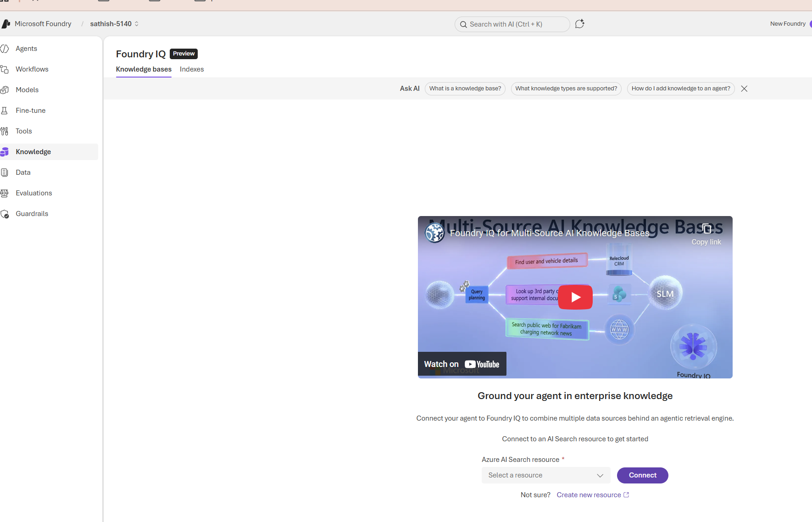Select the Models cube icon

pyautogui.click(x=5, y=90)
